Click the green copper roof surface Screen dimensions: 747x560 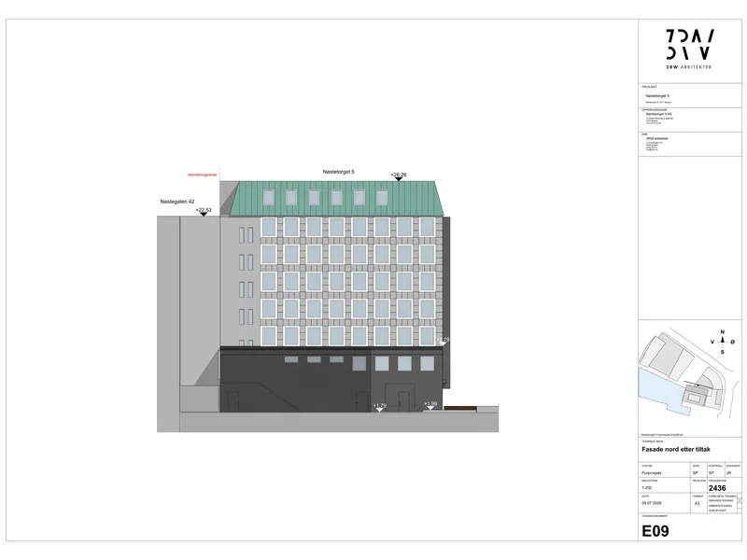336,199
